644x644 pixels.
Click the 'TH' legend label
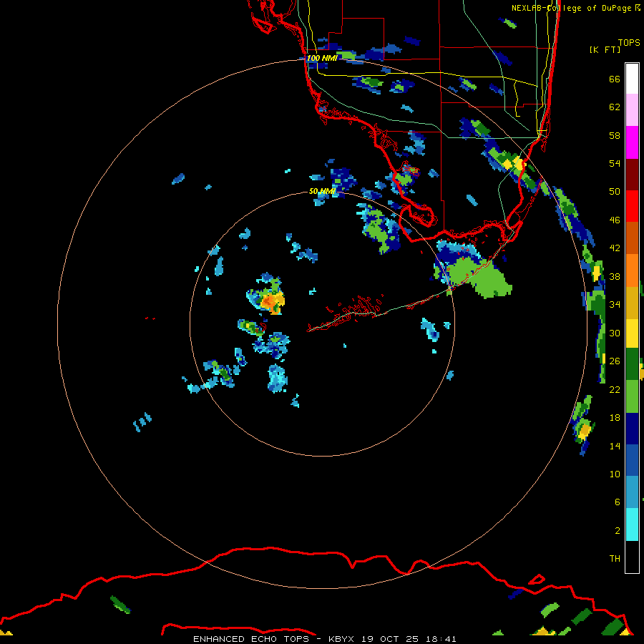[x=615, y=559]
